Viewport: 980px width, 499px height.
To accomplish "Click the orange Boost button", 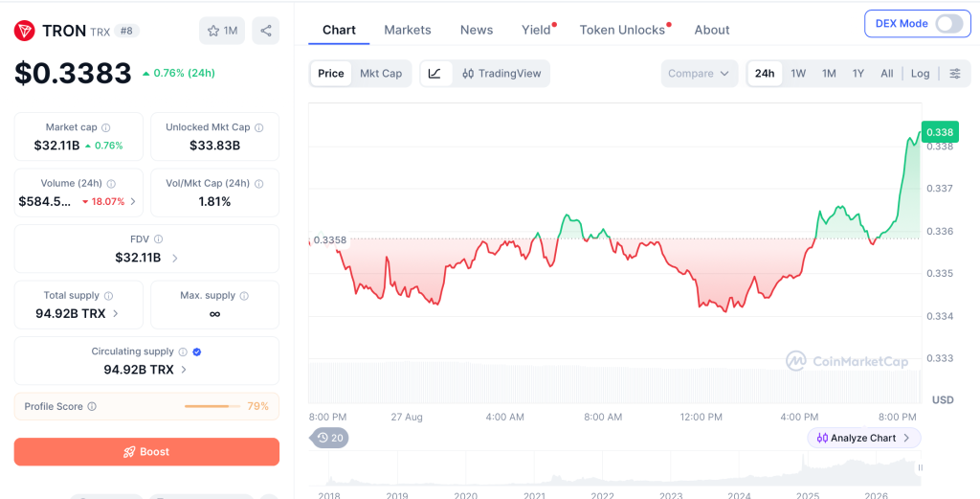I will coord(146,451).
